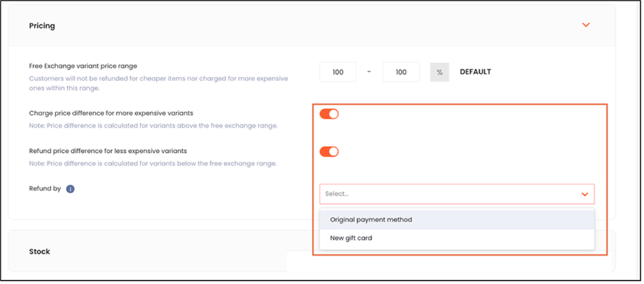Choose Original payment method option
This screenshot has height=284, width=644.
(x=457, y=219)
